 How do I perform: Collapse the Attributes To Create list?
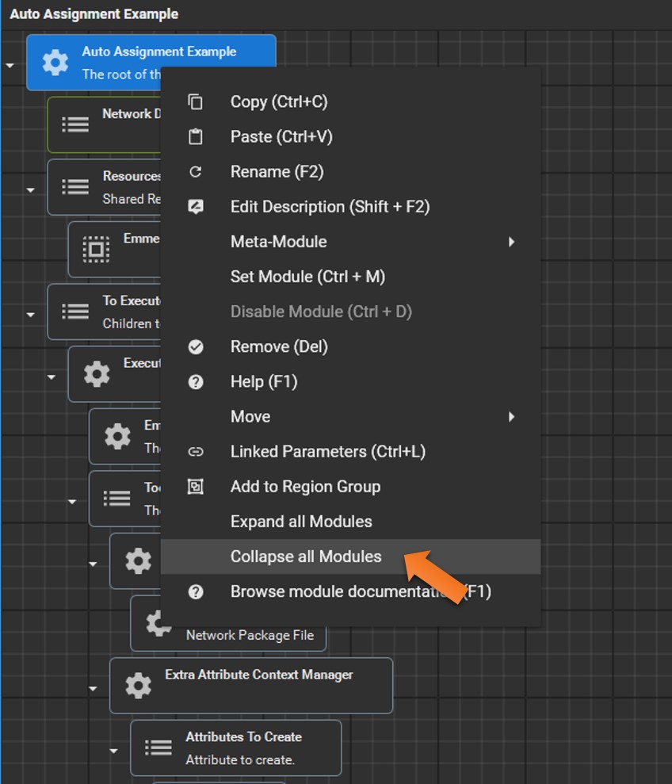pos(114,750)
